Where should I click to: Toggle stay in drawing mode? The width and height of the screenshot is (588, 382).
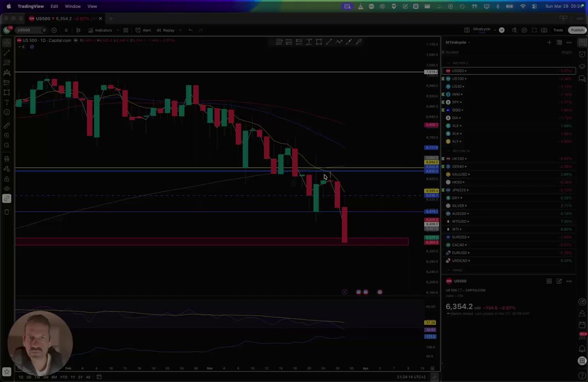tap(7, 169)
